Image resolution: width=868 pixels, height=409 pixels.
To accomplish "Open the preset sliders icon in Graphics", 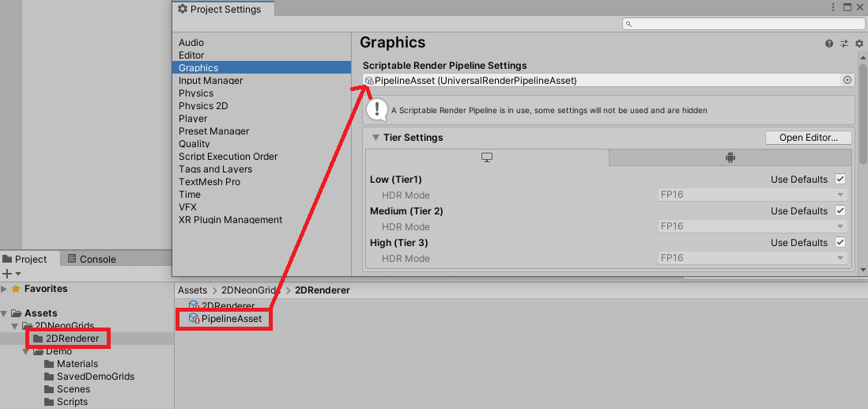I will 844,44.
